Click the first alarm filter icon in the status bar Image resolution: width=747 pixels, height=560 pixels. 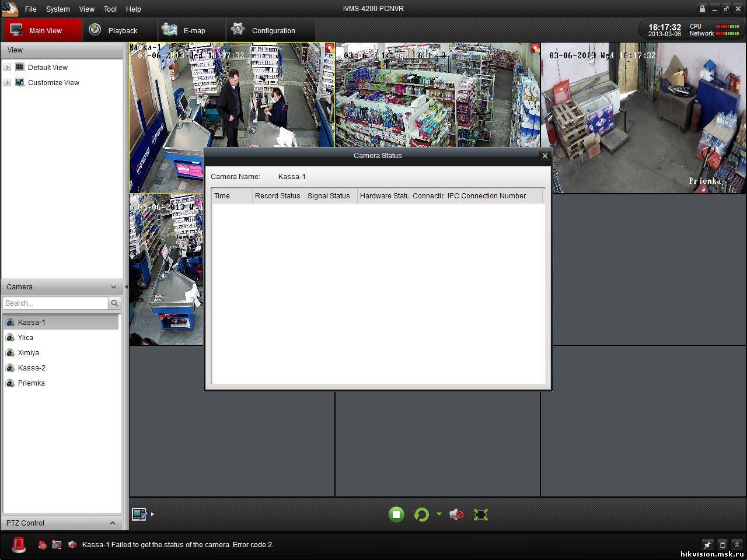point(42,545)
